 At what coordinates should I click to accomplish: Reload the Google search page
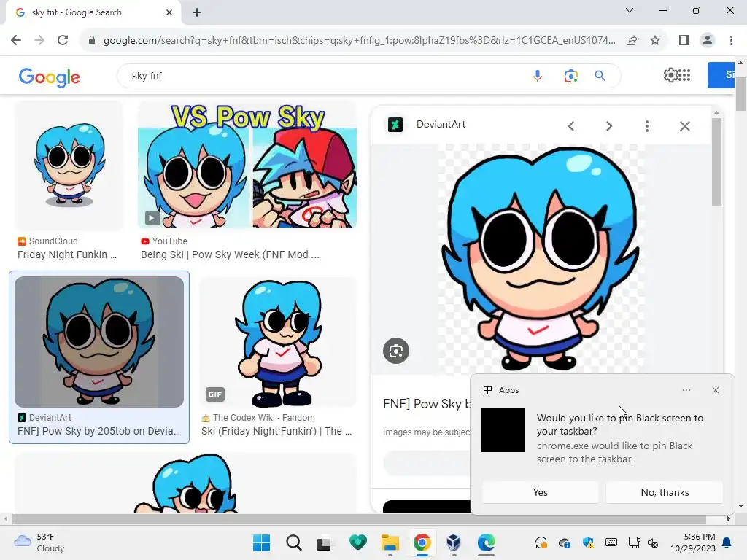(63, 40)
